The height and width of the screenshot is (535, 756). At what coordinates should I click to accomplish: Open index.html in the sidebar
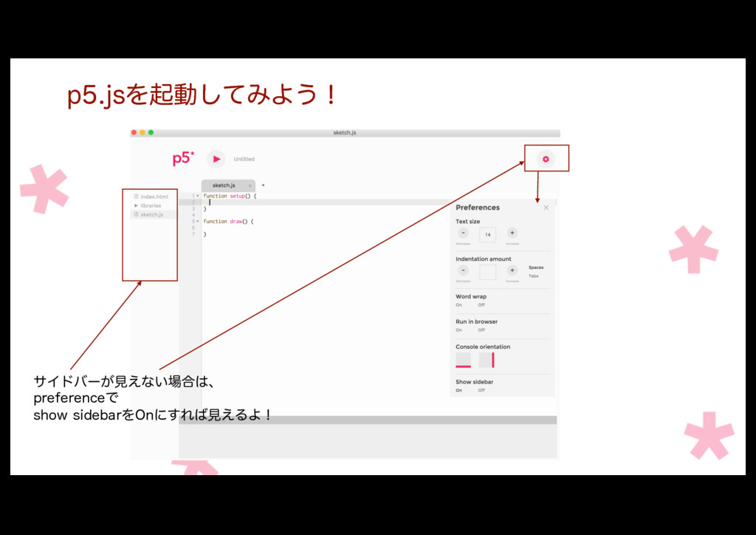pos(151,197)
